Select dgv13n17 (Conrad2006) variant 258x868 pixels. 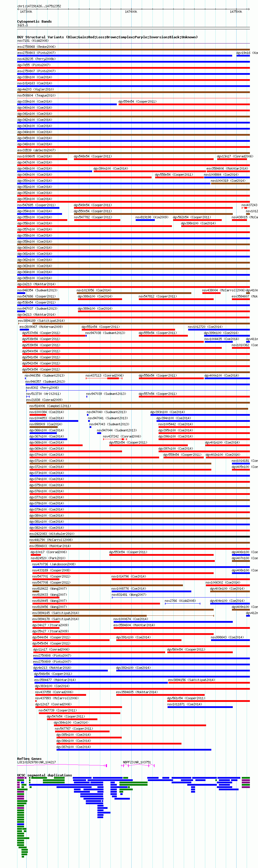[x=235, y=156]
